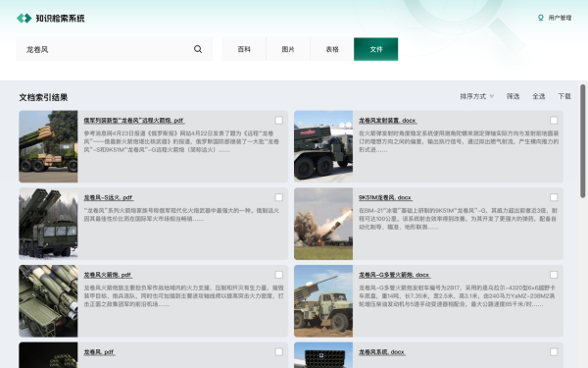Open 龙卷风.pdf title link
588x368 pixels.
click(x=99, y=352)
